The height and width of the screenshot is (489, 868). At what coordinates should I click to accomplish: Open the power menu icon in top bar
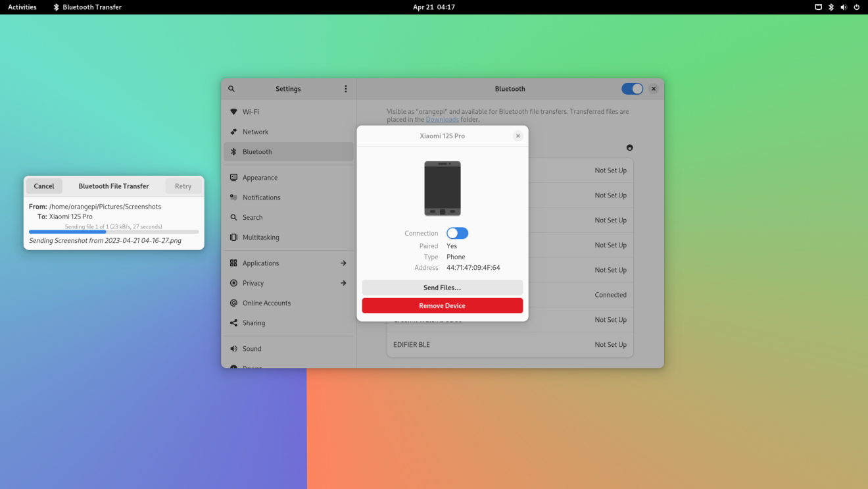click(x=857, y=7)
